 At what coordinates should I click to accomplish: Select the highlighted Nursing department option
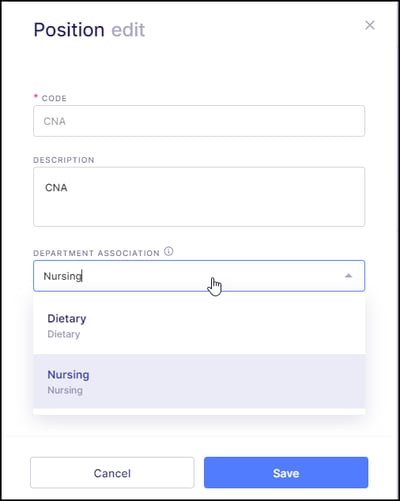(x=199, y=382)
